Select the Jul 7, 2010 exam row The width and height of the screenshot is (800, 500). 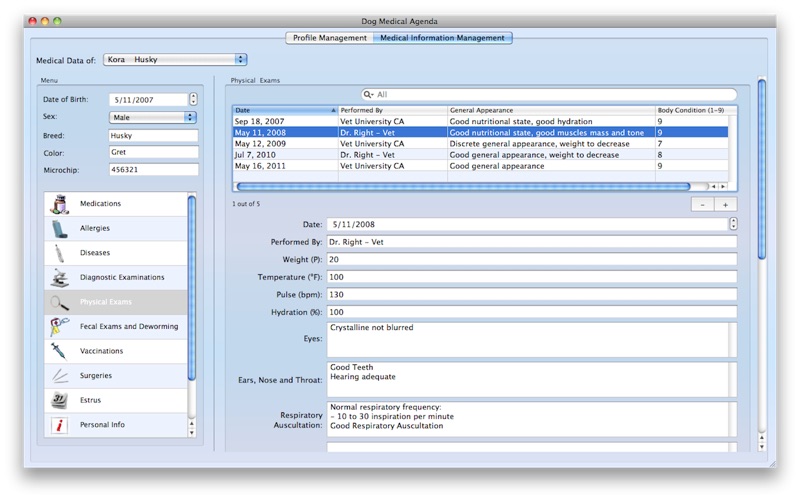point(481,155)
